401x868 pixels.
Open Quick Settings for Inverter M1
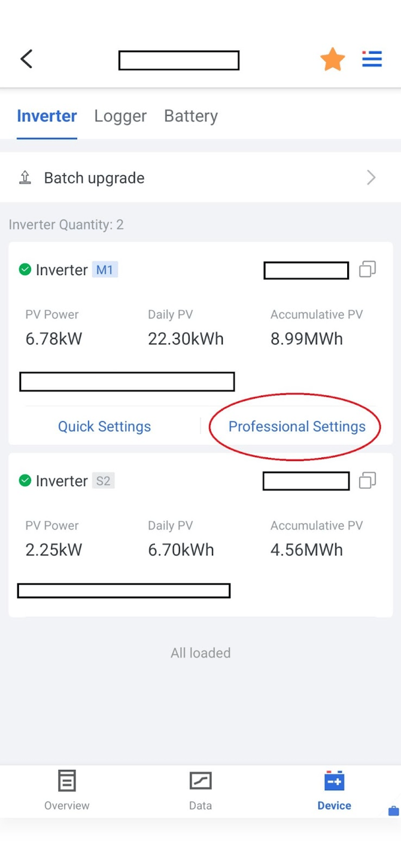pos(104,426)
